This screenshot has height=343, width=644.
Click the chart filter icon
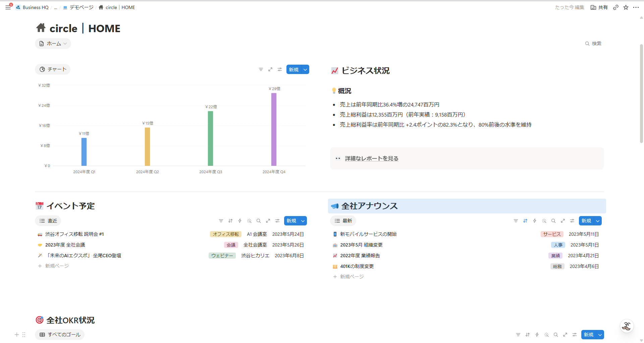pyautogui.click(x=261, y=69)
